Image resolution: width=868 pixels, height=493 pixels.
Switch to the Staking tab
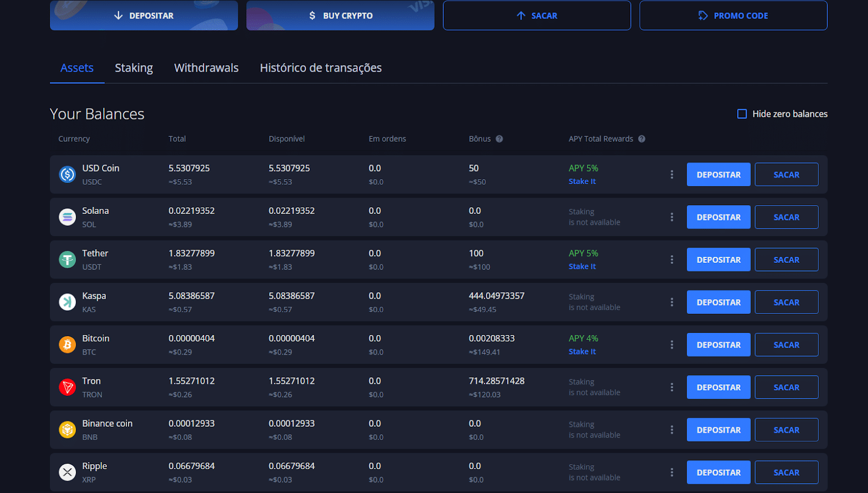click(133, 68)
